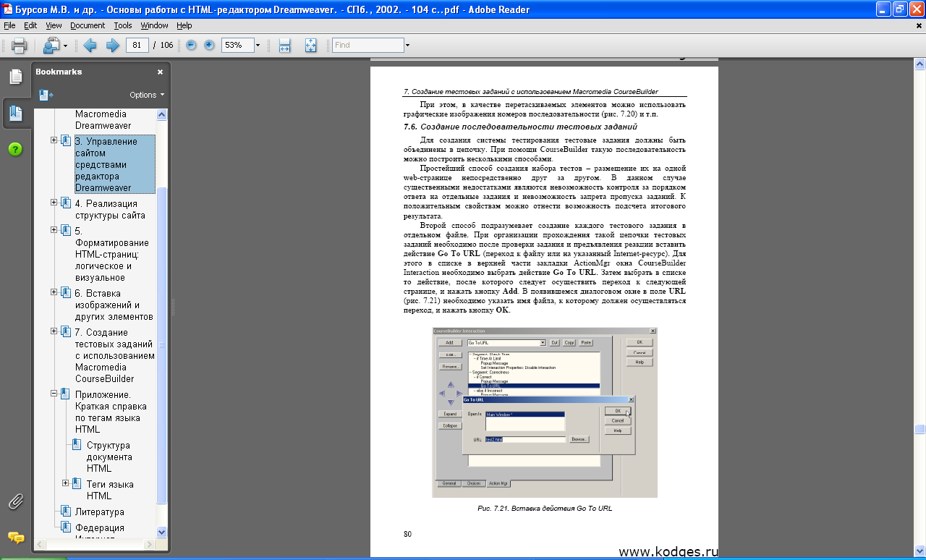The height and width of the screenshot is (560, 926).
Task: Expand bookmark 6. Вставка изображений
Action: pyautogui.click(x=54, y=292)
